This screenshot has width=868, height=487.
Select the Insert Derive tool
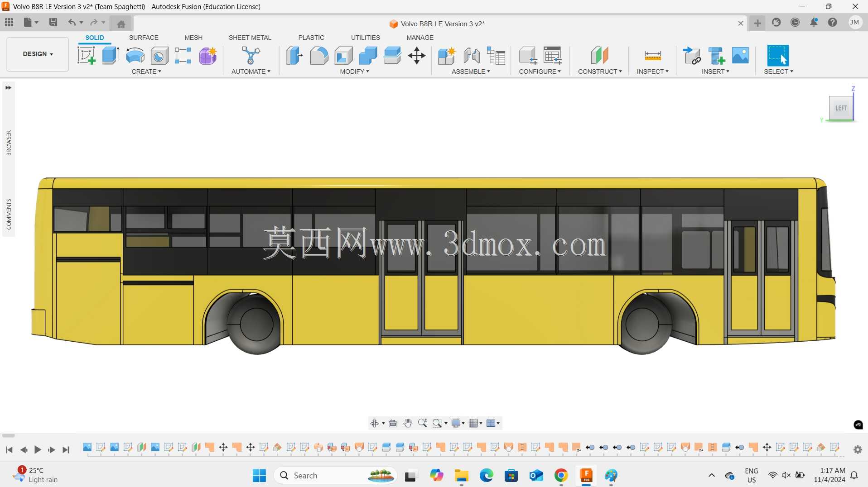[692, 56]
